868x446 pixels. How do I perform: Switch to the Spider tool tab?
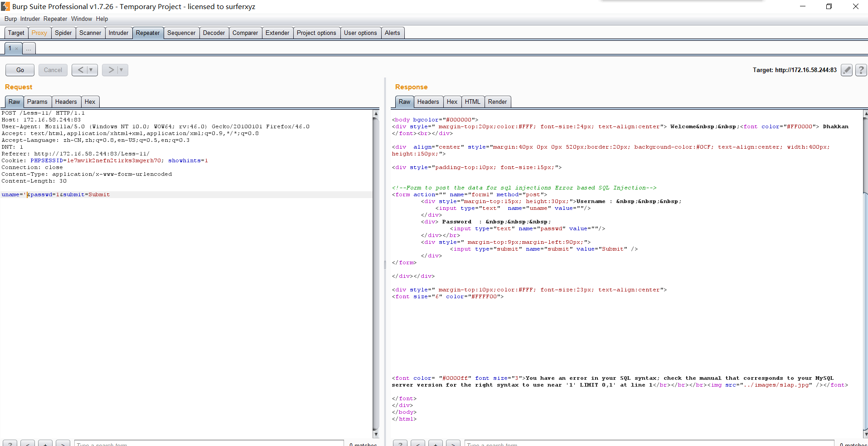[63, 33]
